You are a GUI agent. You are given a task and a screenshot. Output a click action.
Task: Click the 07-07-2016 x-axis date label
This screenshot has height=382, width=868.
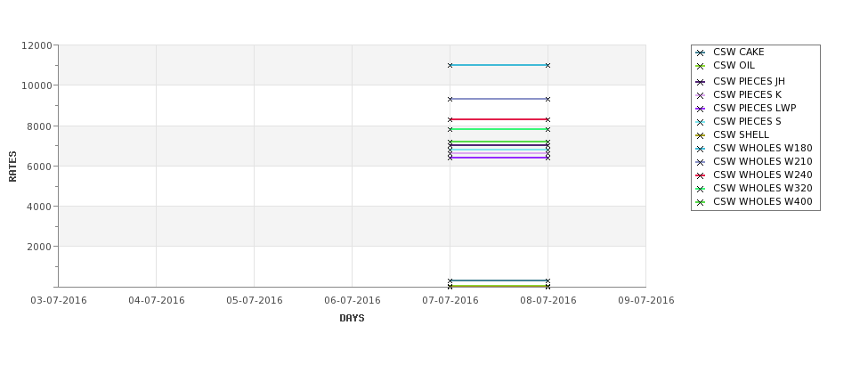[x=450, y=301]
